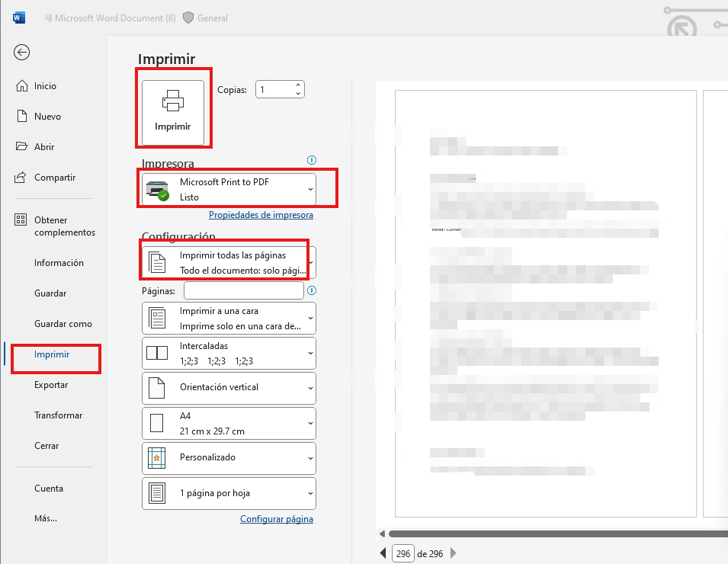Open Propiedades de impresora link

pyautogui.click(x=261, y=215)
